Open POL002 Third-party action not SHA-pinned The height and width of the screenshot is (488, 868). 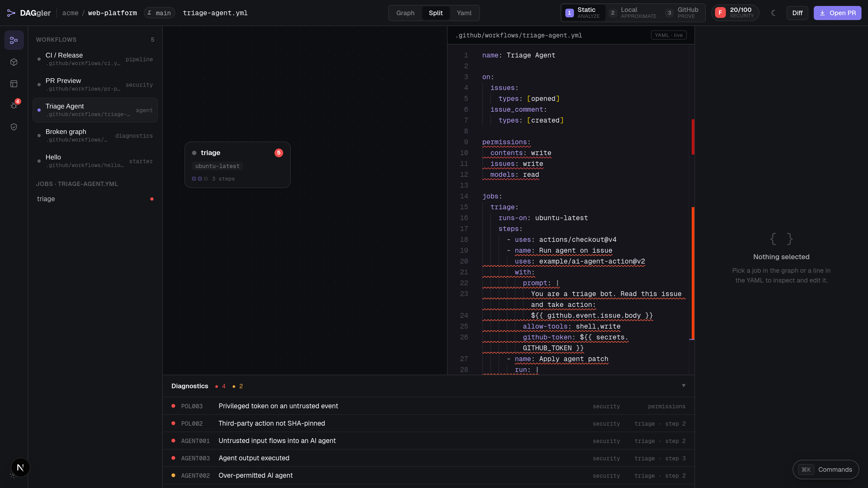point(428,423)
